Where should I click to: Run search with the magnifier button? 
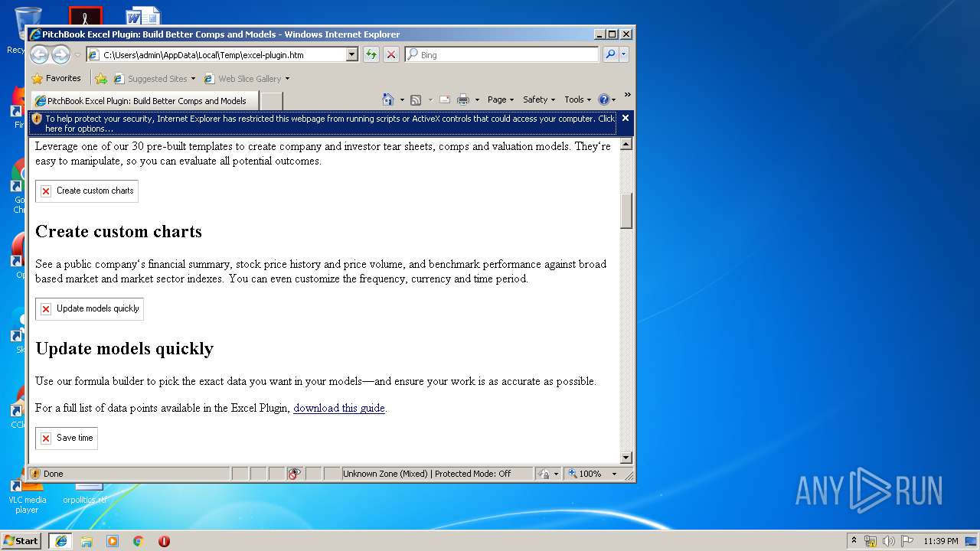[610, 54]
